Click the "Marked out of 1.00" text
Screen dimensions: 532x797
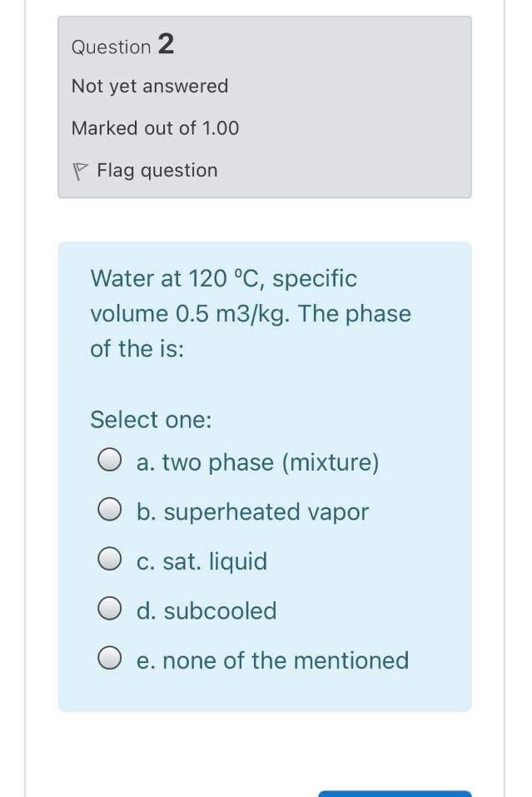click(155, 128)
